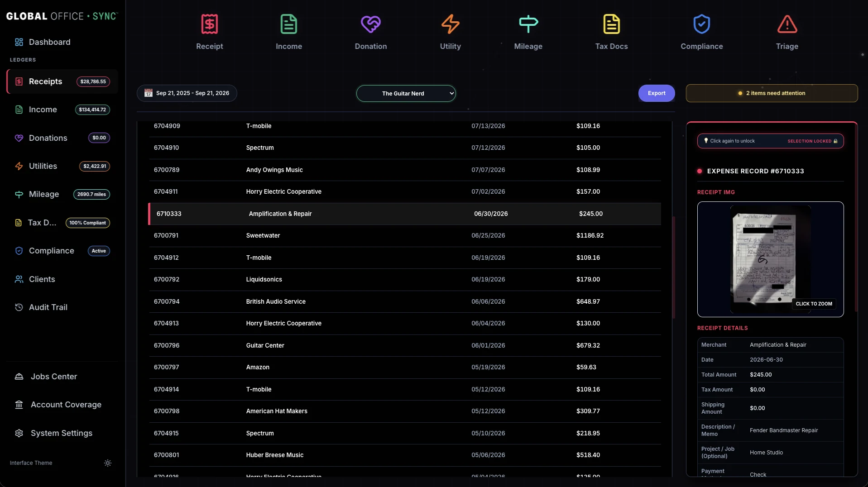Toggle the Interface Theme sun icon

tap(108, 463)
